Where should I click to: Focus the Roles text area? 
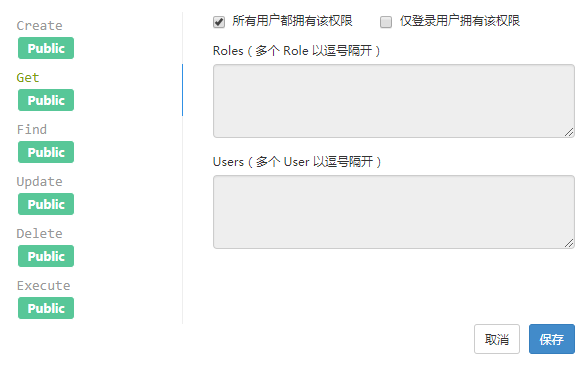(394, 101)
